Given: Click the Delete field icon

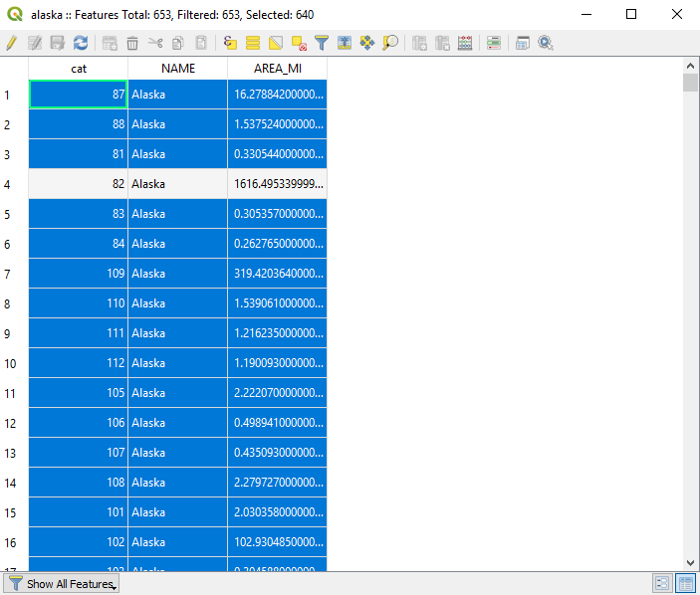Looking at the screenshot, I should pos(442,43).
